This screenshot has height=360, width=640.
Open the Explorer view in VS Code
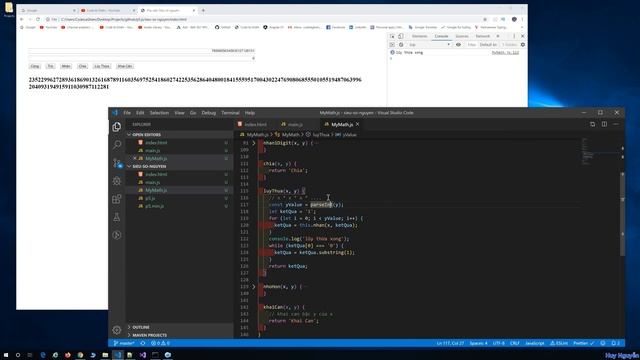[x=117, y=127]
